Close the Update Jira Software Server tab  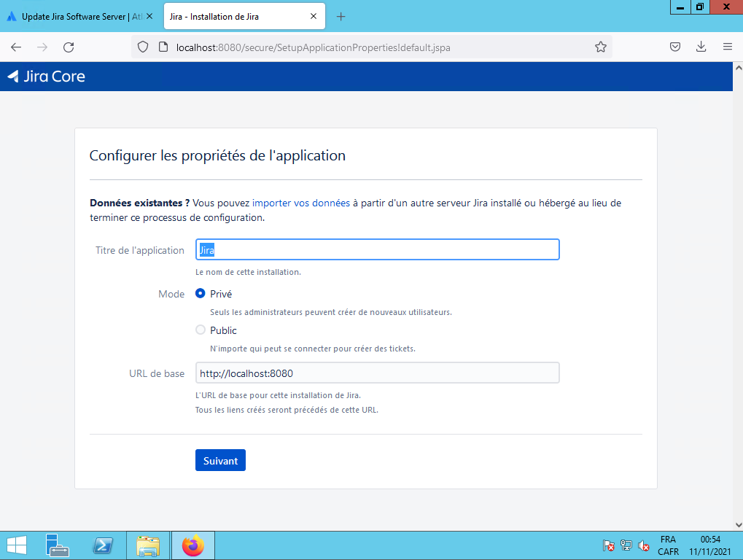tap(149, 16)
